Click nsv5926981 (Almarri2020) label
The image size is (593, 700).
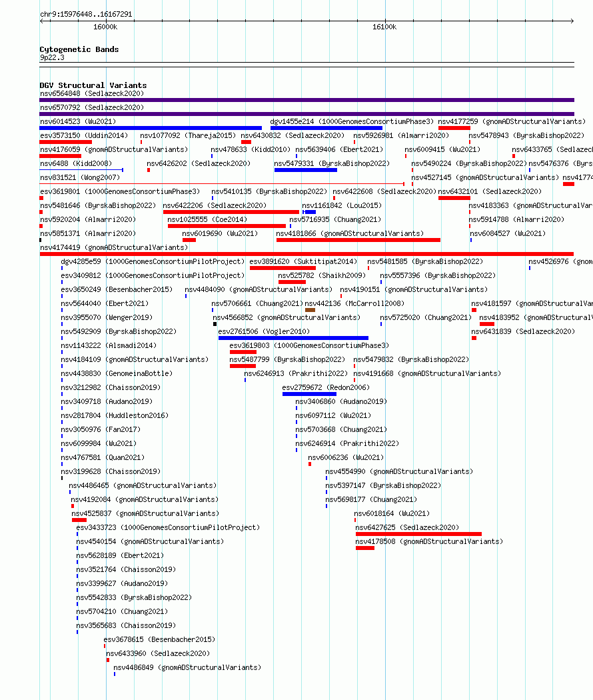pyautogui.click(x=401, y=135)
